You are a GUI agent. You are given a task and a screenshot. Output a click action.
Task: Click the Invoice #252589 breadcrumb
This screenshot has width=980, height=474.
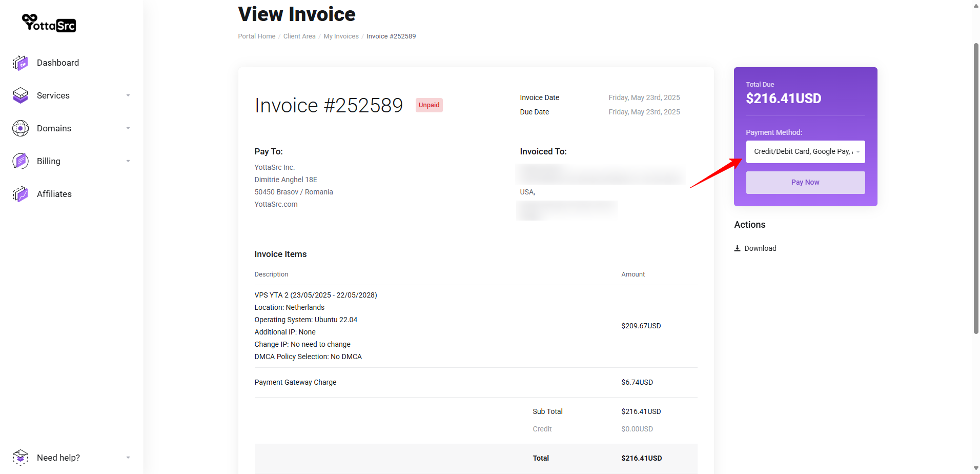point(391,36)
